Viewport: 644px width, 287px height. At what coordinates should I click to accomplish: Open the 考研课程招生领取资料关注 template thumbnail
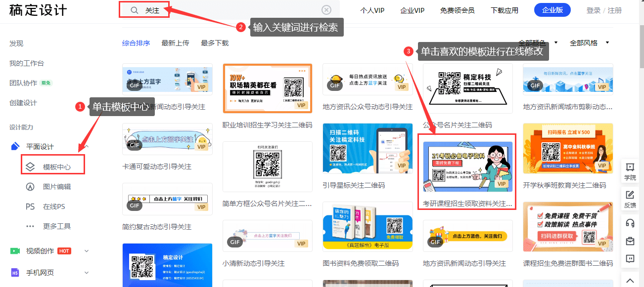[x=468, y=167]
